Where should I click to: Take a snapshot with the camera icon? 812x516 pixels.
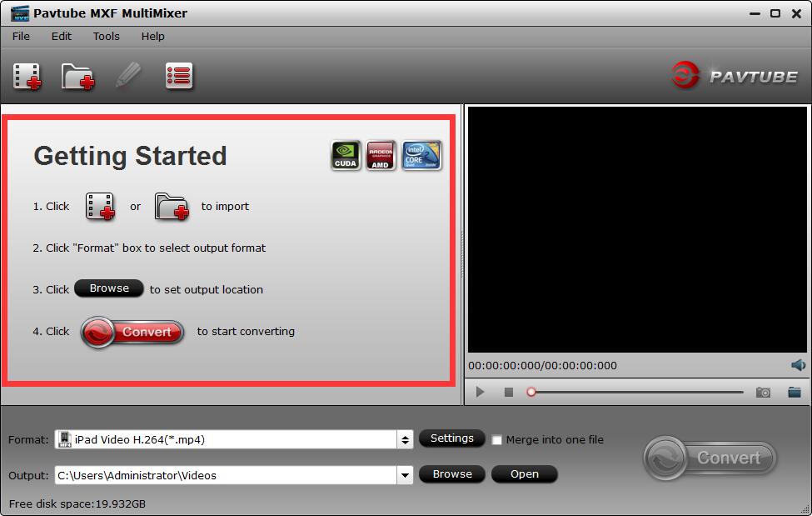pyautogui.click(x=763, y=392)
